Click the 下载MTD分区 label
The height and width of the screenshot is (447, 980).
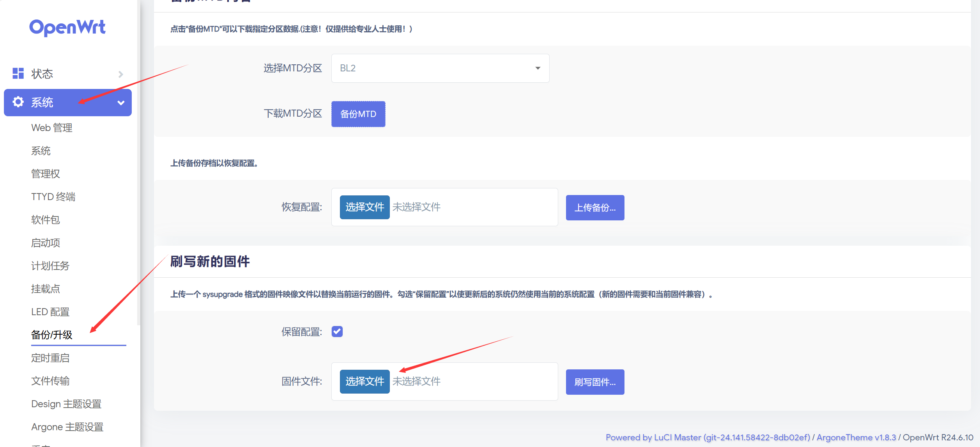pyautogui.click(x=293, y=114)
